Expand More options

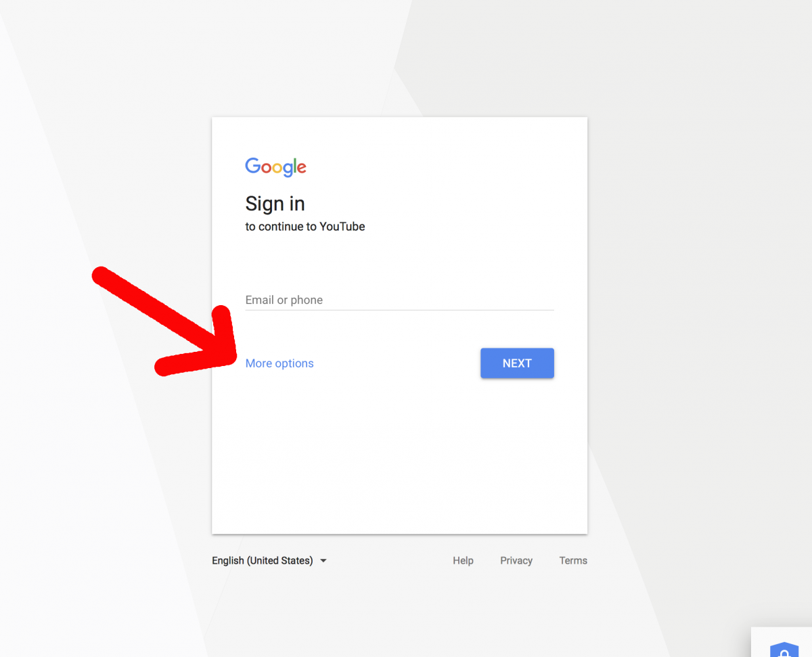click(279, 363)
